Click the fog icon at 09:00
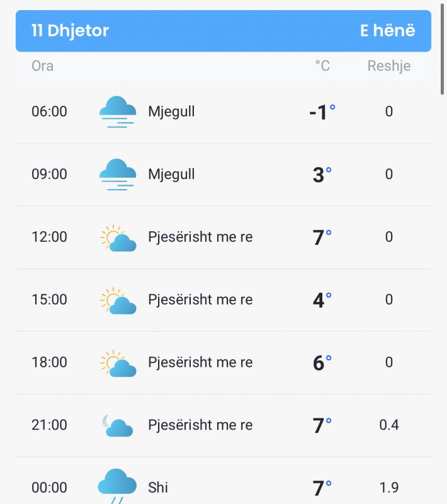447x504 pixels. point(118,175)
